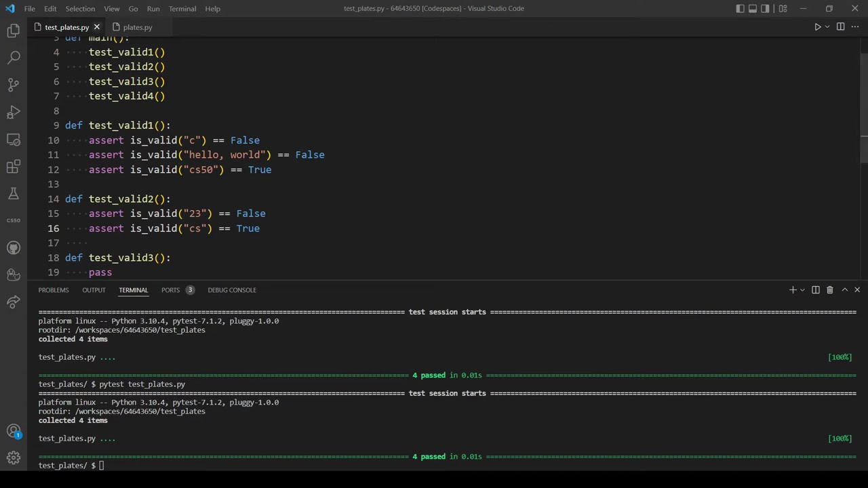Open the Explorer view in activity bar
This screenshot has height=488, width=868.
coord(14,31)
